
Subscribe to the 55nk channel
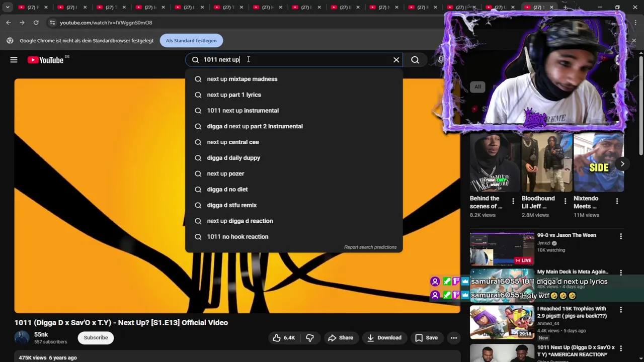point(96,338)
